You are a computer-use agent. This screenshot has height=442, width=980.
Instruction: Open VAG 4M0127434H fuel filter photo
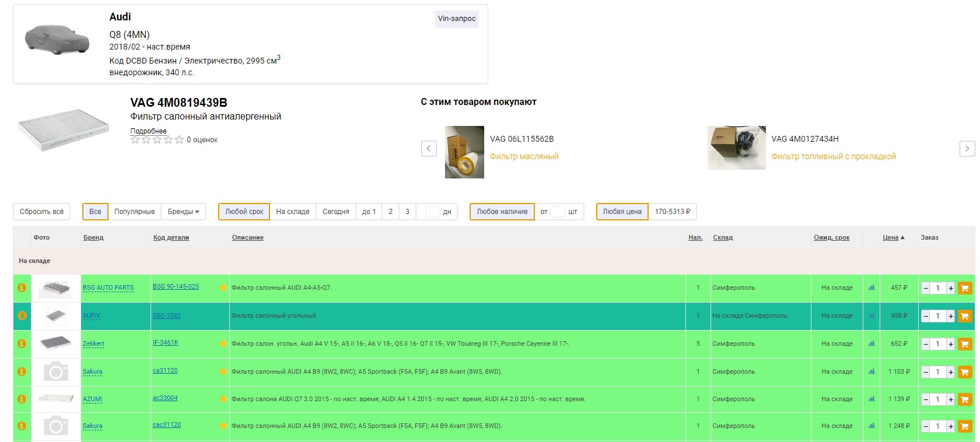tap(737, 148)
